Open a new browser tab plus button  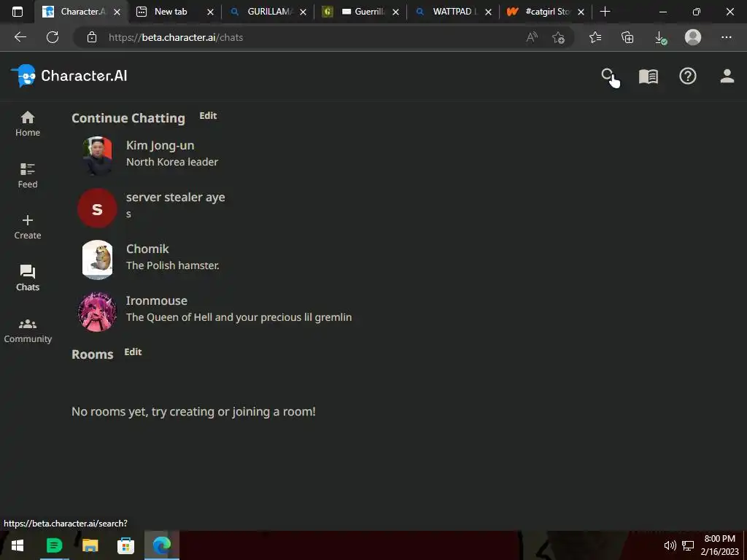click(x=605, y=12)
